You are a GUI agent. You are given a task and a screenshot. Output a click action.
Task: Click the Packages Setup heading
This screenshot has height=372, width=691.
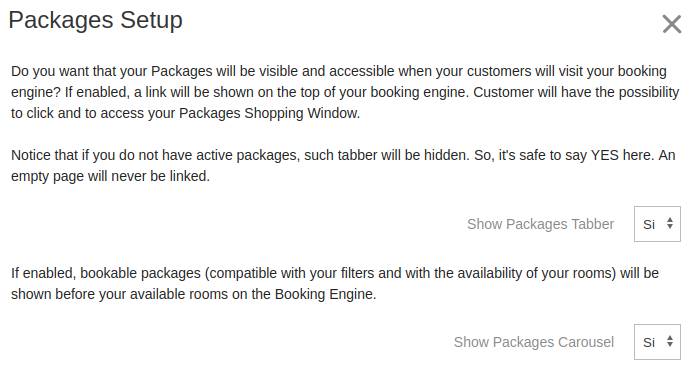[96, 20]
